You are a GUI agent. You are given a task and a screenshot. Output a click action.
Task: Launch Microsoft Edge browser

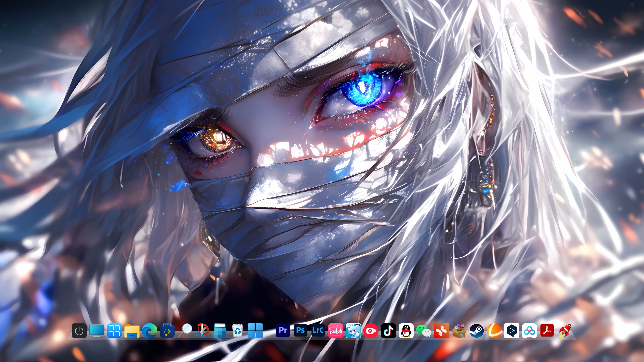[149, 331]
